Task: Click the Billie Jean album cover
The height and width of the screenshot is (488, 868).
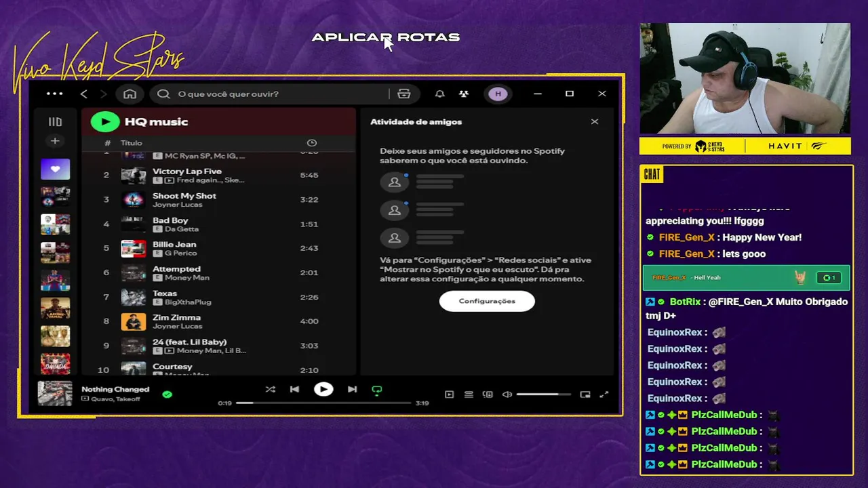Action: pos(134,248)
